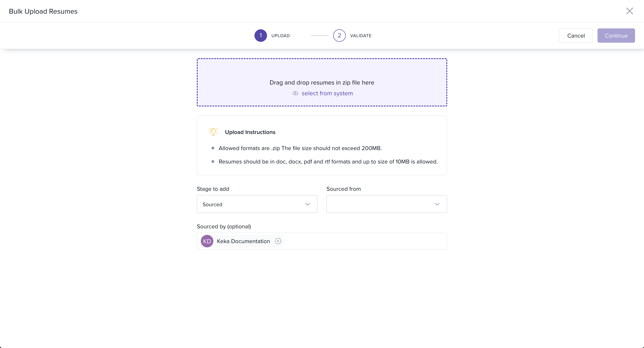Go to the VALIDATE step label
This screenshot has height=348, width=644.
tap(360, 36)
